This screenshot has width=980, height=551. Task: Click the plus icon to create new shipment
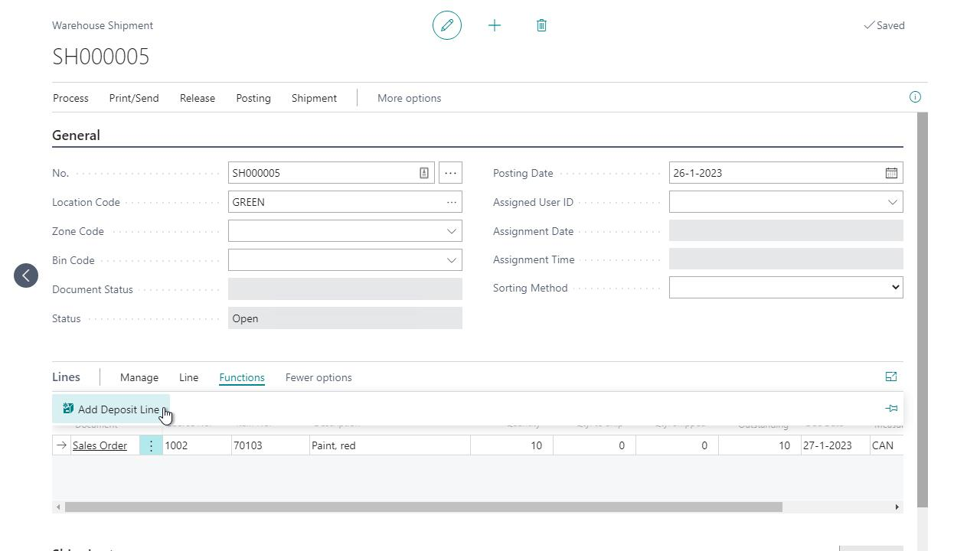(495, 25)
